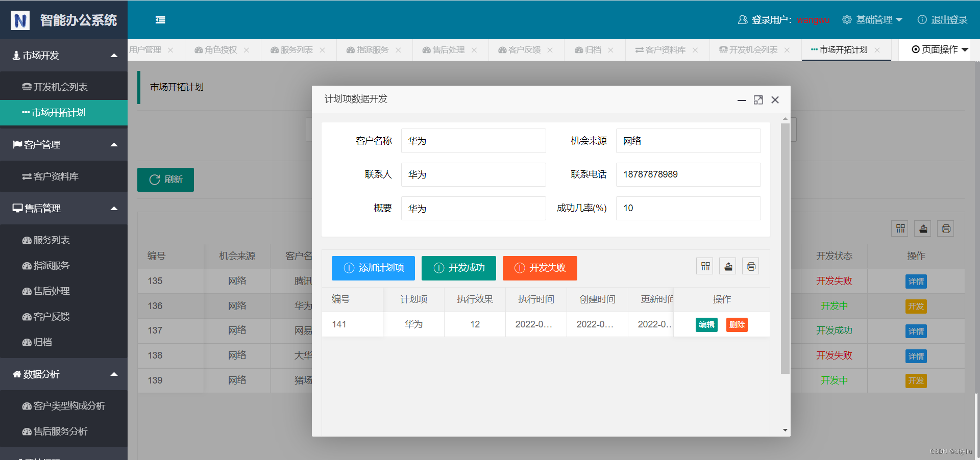The width and height of the screenshot is (980, 460).
Task: Open the 页面操作 dropdown
Action: point(940,49)
